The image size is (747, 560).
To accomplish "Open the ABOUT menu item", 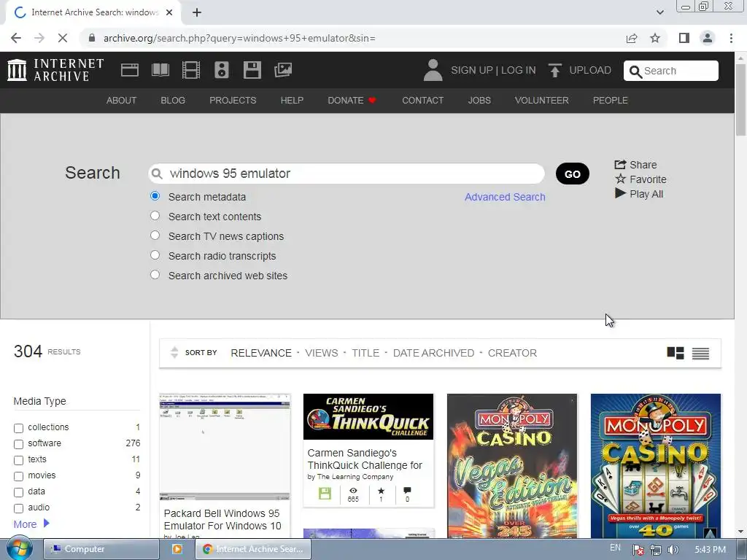I will pos(121,101).
